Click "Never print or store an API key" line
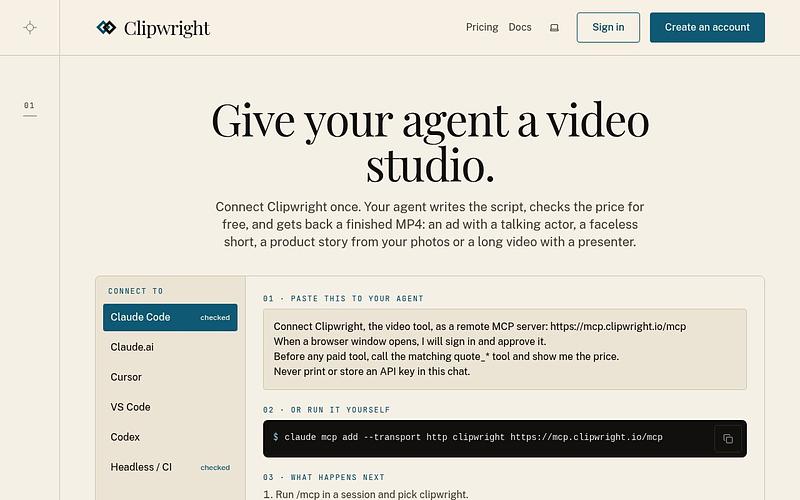This screenshot has width=800, height=500. pos(371,371)
